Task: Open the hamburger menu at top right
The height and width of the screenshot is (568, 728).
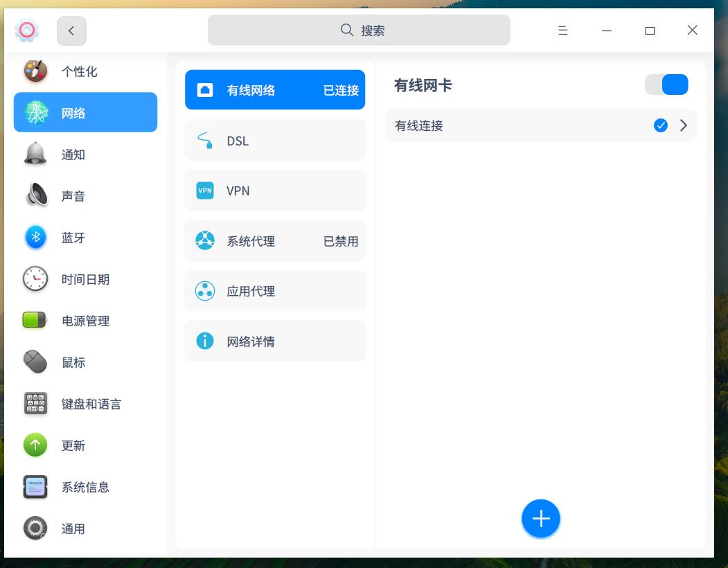Action: tap(562, 30)
